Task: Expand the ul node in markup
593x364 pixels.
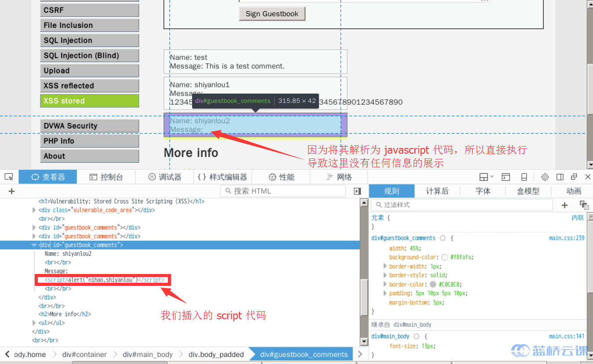Action: coord(34,323)
